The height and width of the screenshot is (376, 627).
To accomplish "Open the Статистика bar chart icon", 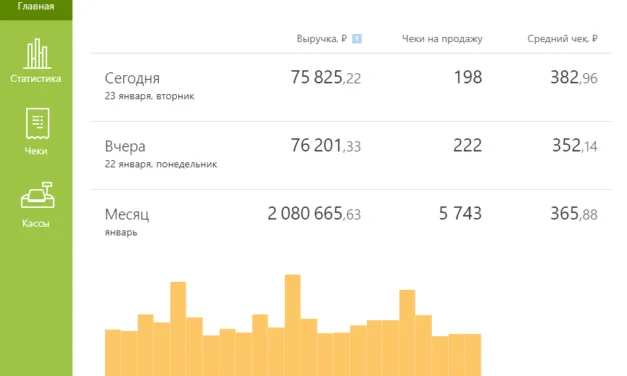I will click(x=37, y=54).
